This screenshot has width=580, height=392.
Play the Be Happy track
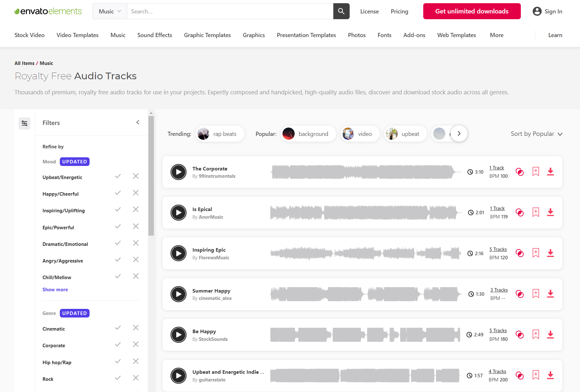click(179, 335)
